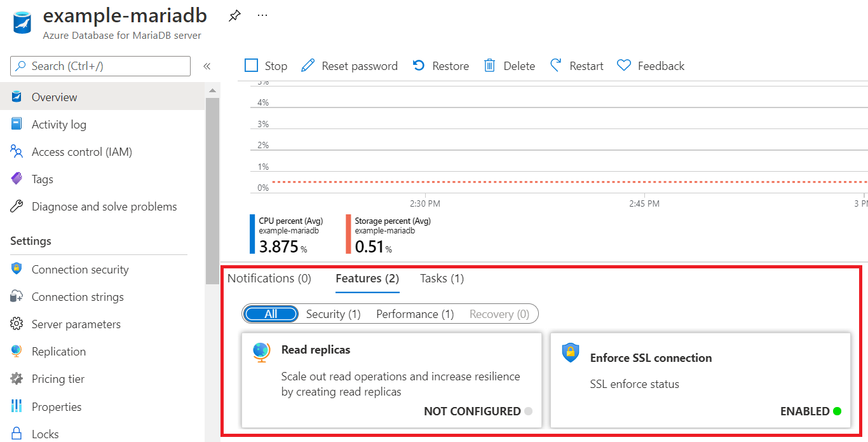This screenshot has height=442, width=868.
Task: Open the more options ellipsis menu
Action: point(262,15)
